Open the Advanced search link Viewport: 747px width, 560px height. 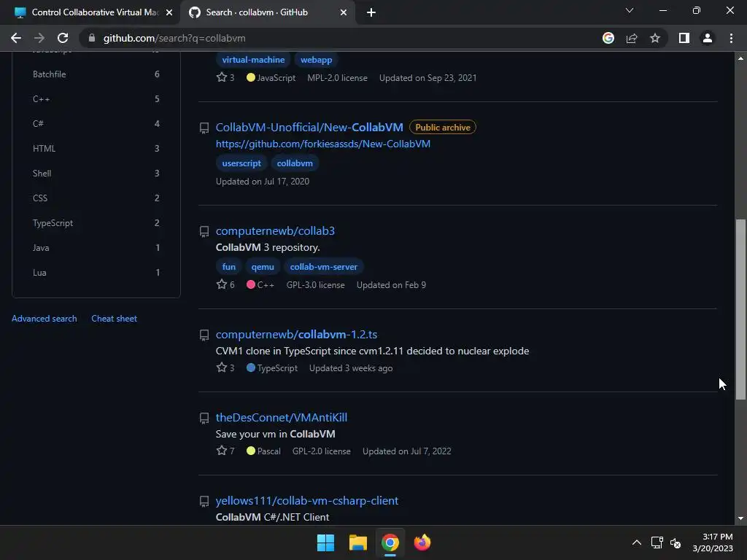[44, 319]
